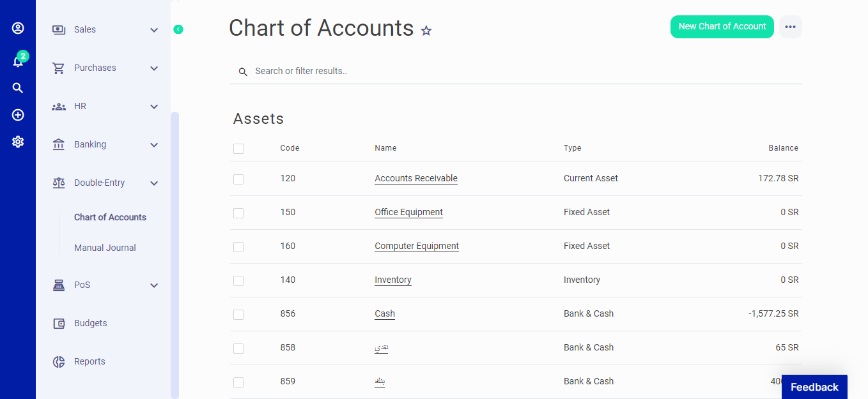Click the settings gear icon
The height and width of the screenshot is (399, 868).
[17, 141]
